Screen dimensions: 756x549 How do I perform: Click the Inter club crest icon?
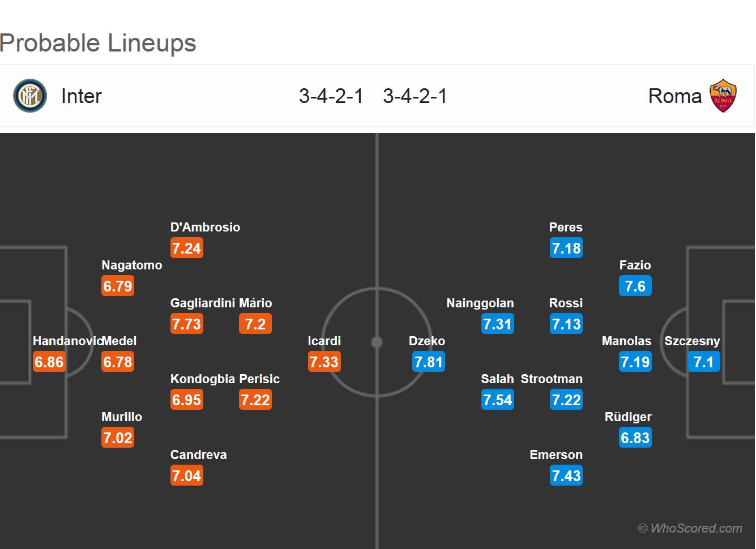tap(29, 96)
